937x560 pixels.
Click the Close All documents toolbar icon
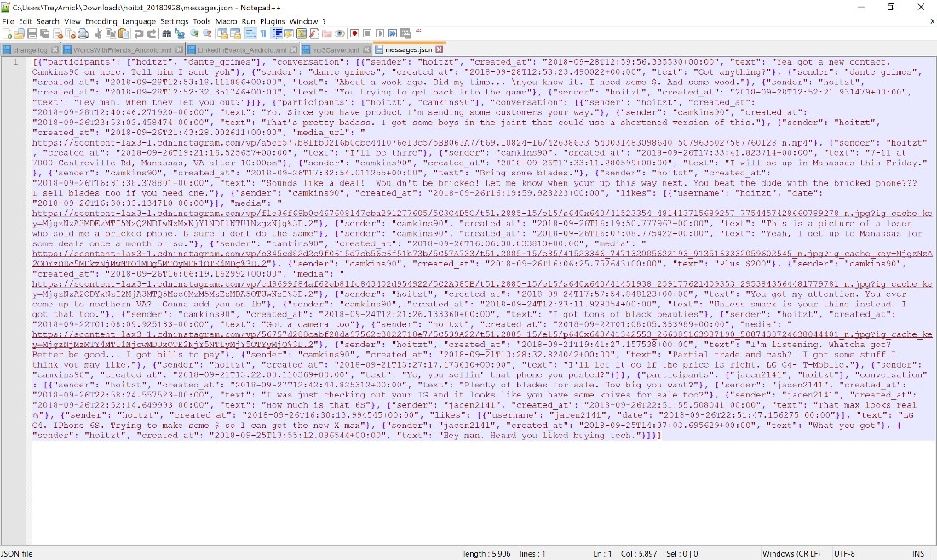[x=71, y=34]
